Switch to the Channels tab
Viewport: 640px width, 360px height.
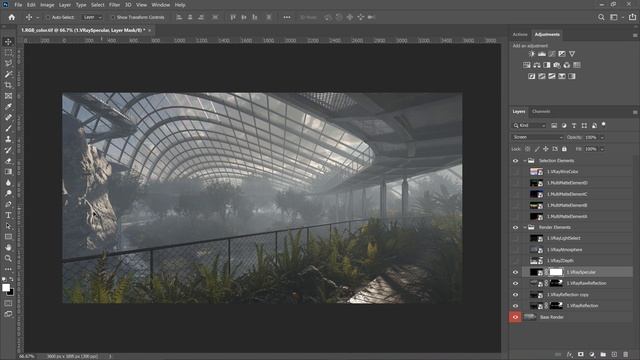pos(541,111)
